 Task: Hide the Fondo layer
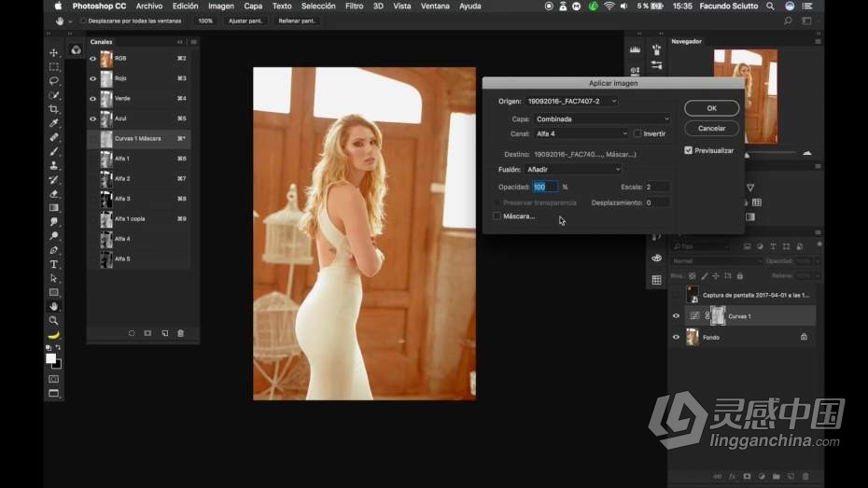[x=676, y=337]
